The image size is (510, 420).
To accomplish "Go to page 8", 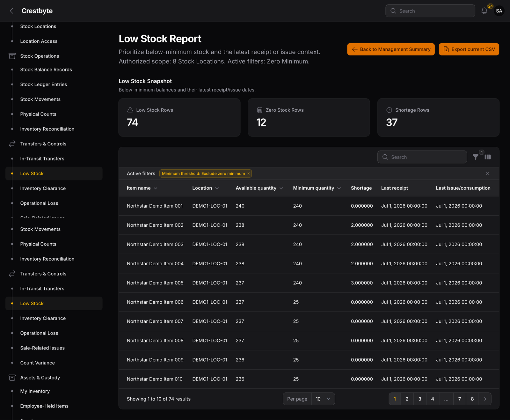I will [x=472, y=399].
